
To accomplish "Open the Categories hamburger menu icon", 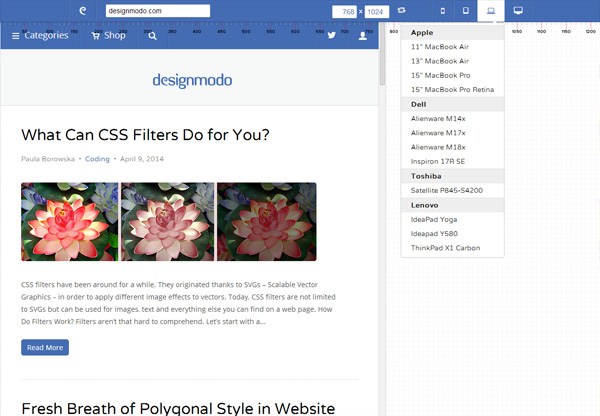I will click(15, 36).
